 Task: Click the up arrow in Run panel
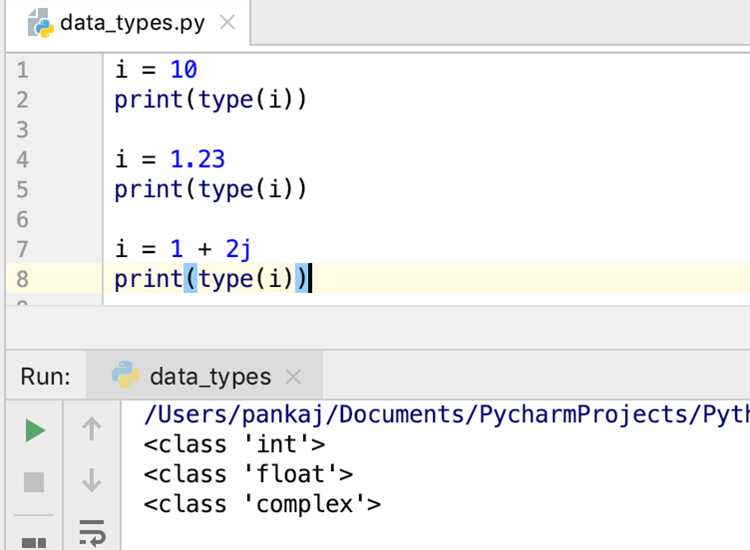[x=92, y=430]
